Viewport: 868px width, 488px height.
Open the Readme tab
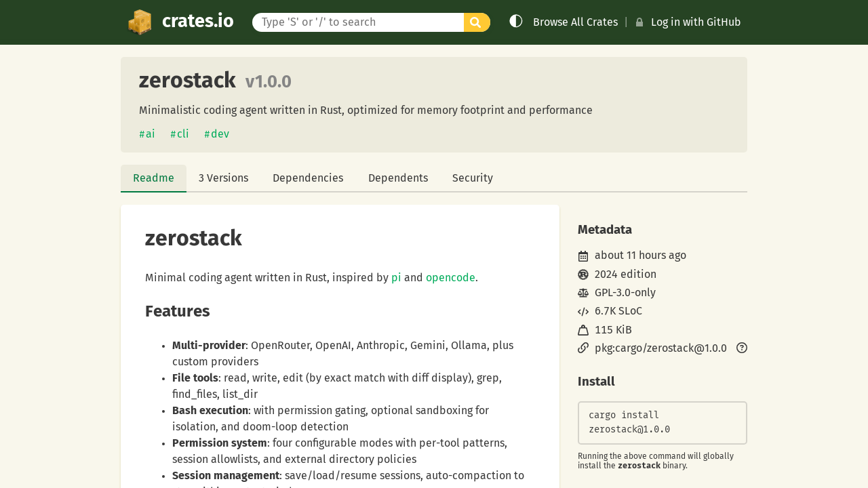153,178
